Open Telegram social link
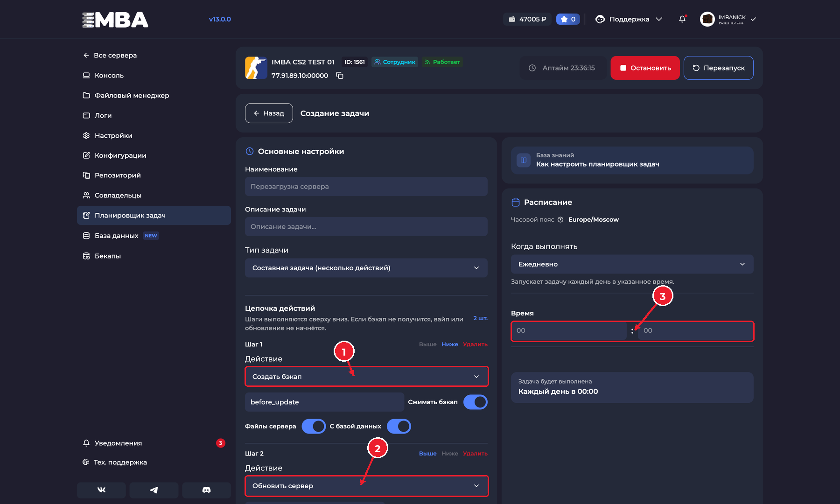840x504 pixels. (154, 490)
